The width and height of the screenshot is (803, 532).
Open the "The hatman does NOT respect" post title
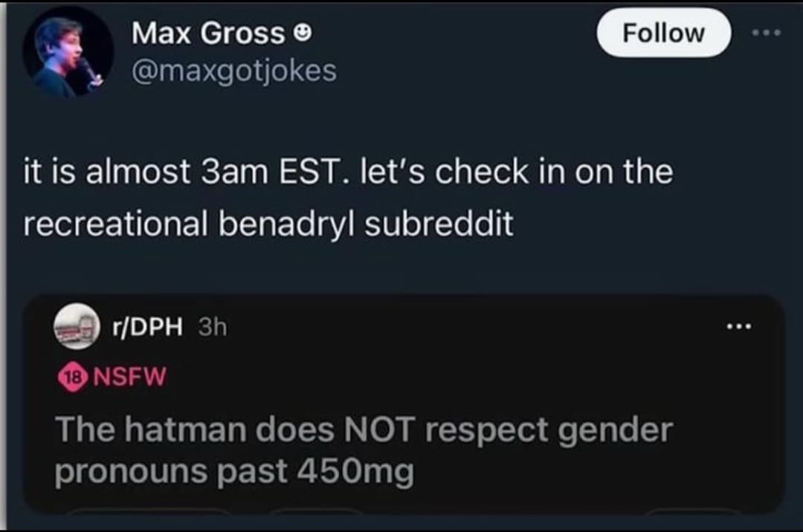click(x=364, y=429)
